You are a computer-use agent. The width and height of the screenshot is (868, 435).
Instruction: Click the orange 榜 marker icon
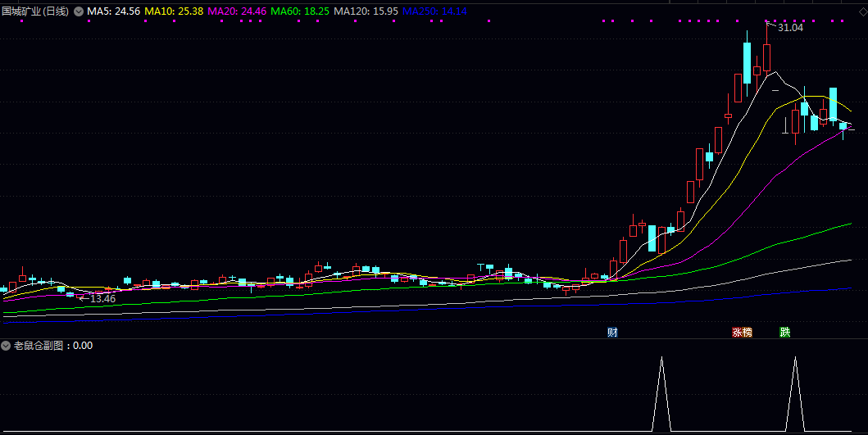[x=747, y=332]
